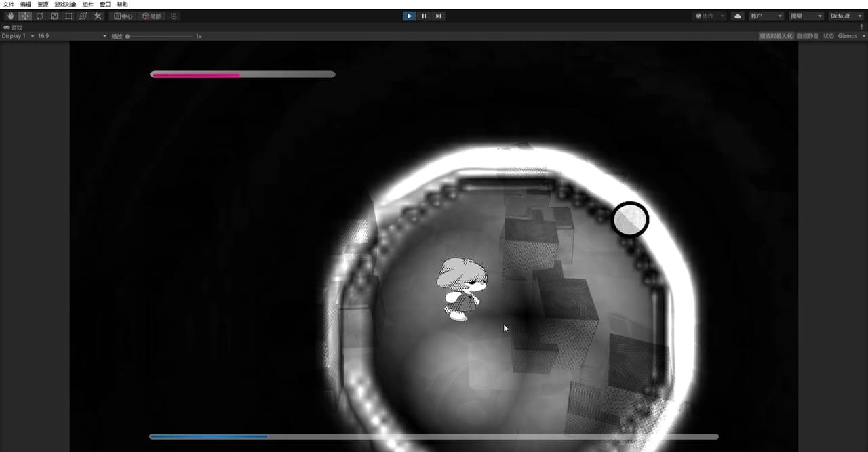Screen dimensions: 868x452
Task: Select the combined Transform tool
Action: pos(83,16)
